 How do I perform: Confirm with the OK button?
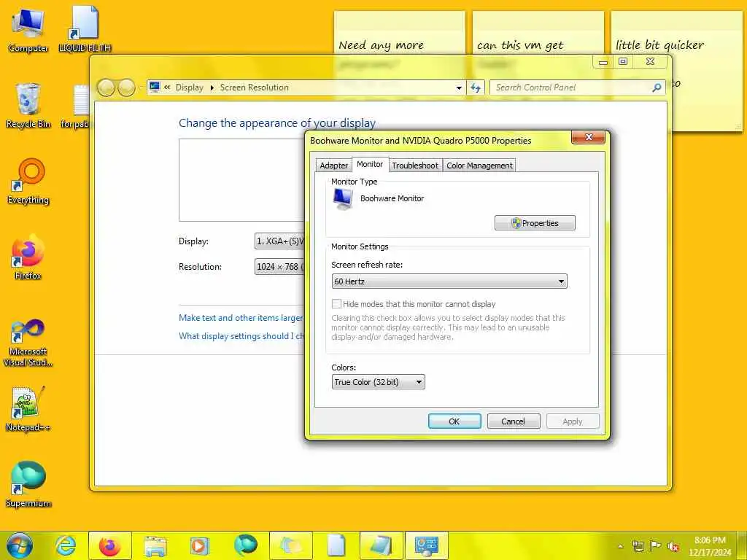pyautogui.click(x=454, y=421)
